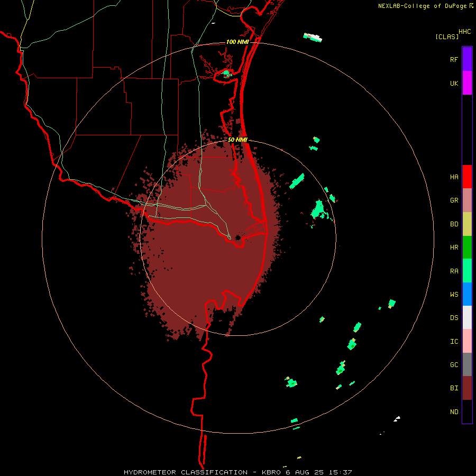This screenshot has width=476, height=476.
Task: Click the 'HHC' product code text
Action: pos(465,32)
